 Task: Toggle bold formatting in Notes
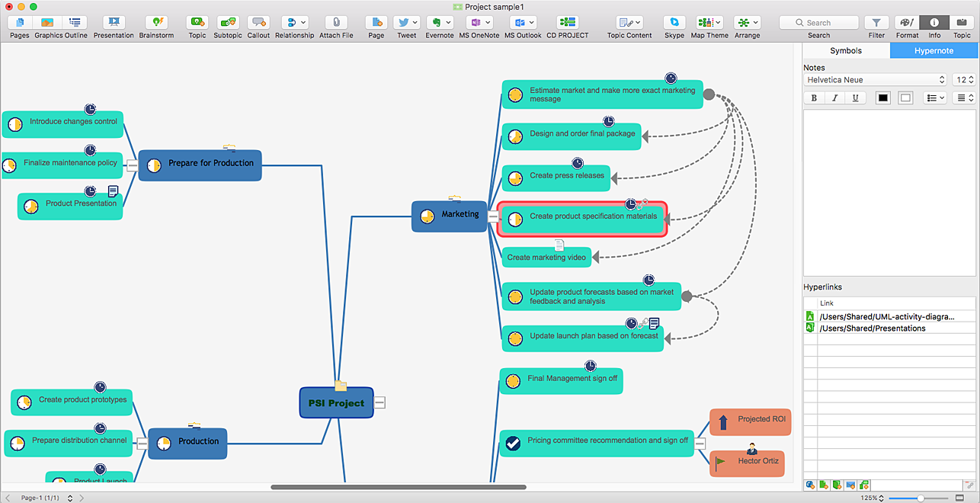coord(814,98)
